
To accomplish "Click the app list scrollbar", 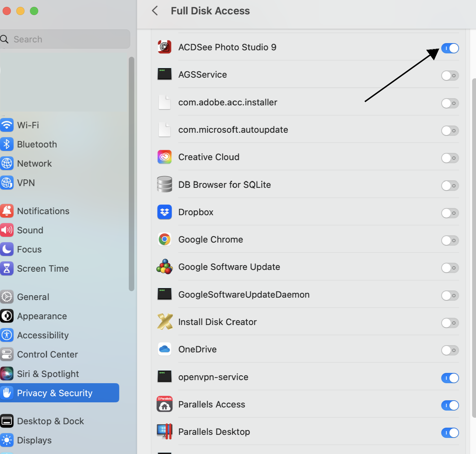I will pos(474,248).
